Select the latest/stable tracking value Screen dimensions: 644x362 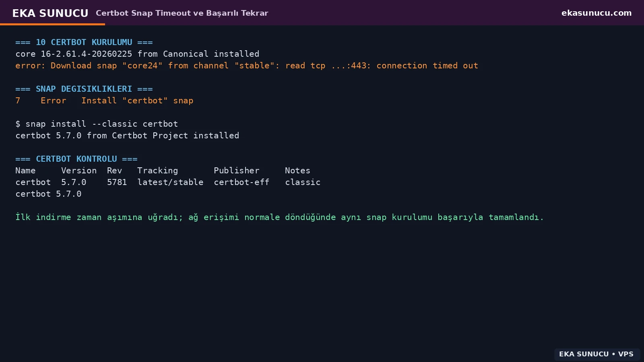point(170,182)
